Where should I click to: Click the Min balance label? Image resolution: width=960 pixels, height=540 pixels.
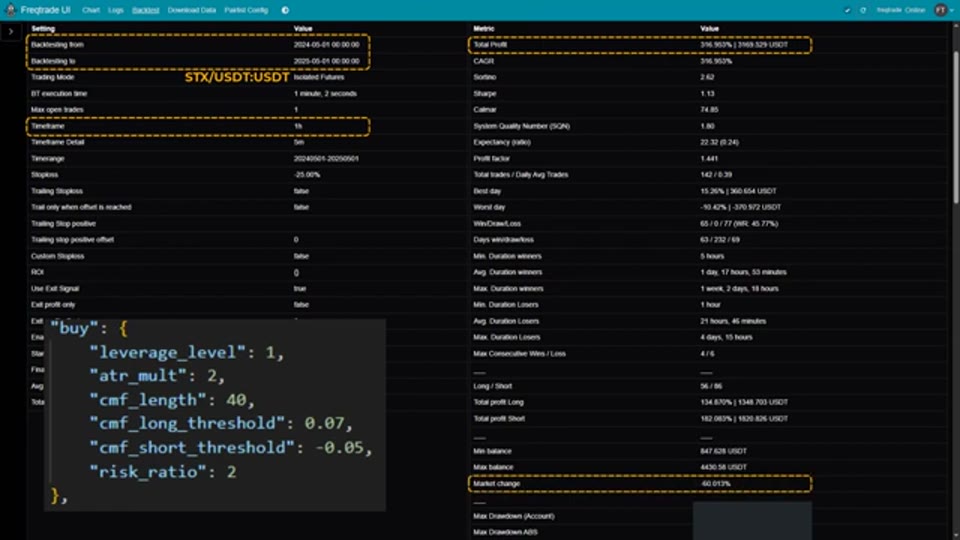pyautogui.click(x=492, y=451)
